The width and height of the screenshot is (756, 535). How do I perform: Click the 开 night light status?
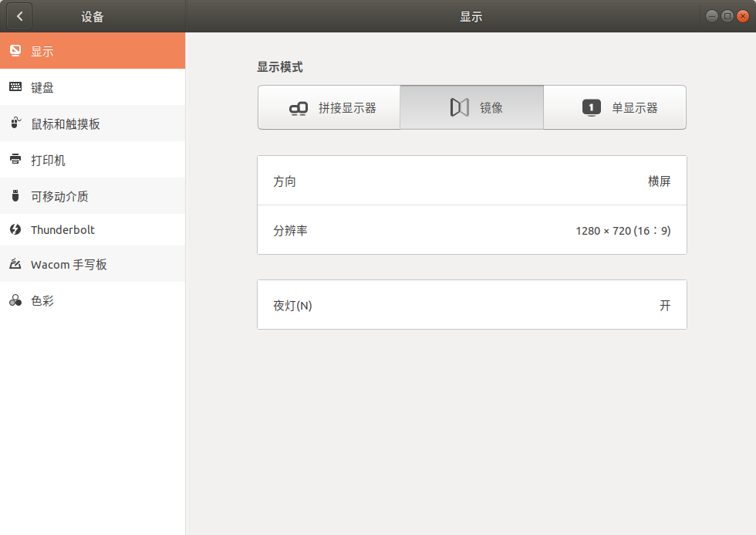[665, 306]
